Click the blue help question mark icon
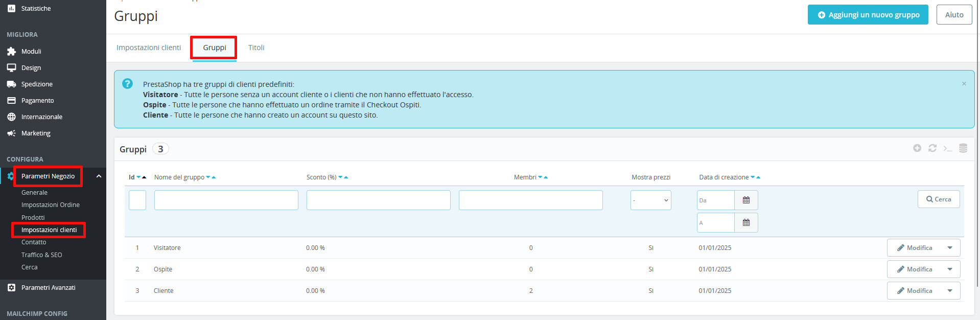 (x=128, y=84)
